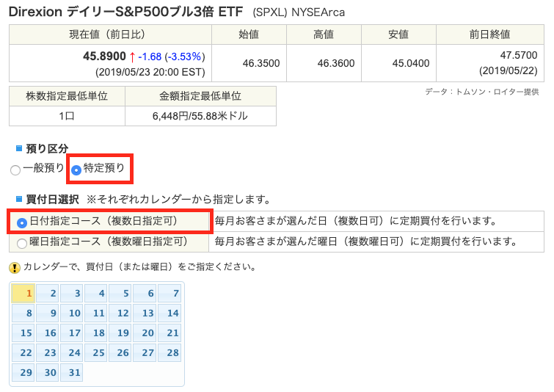The image size is (554, 392).
Task: Select the 一般預り radio button
Action: click(15, 170)
